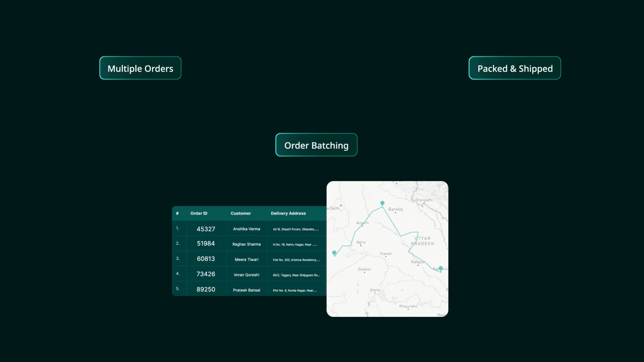Click the Agra city label on map
The height and width of the screenshot is (362, 644).
pos(361,242)
